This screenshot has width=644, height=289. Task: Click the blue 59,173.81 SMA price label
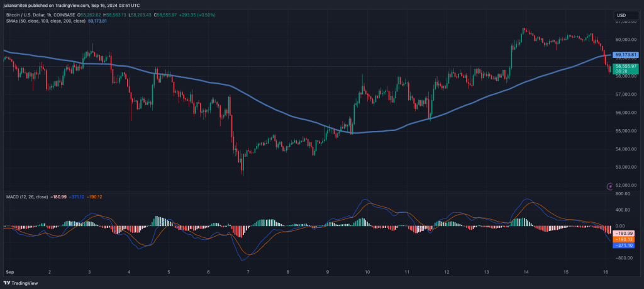pyautogui.click(x=626, y=55)
